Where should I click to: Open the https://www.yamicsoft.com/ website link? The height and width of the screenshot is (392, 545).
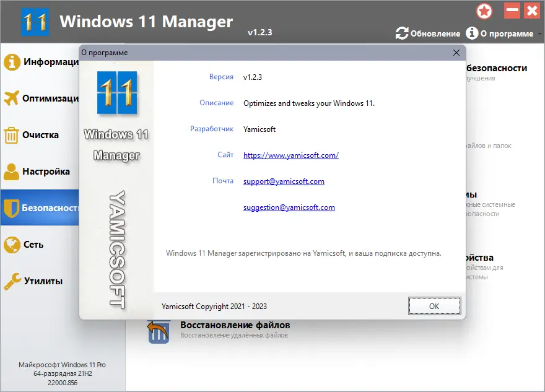click(x=290, y=155)
